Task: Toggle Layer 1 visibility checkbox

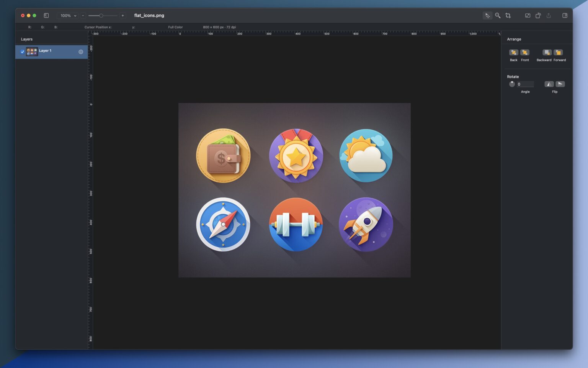Action: 23,52
